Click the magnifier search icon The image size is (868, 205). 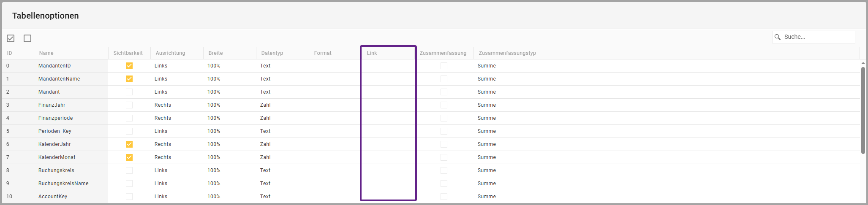click(x=777, y=37)
